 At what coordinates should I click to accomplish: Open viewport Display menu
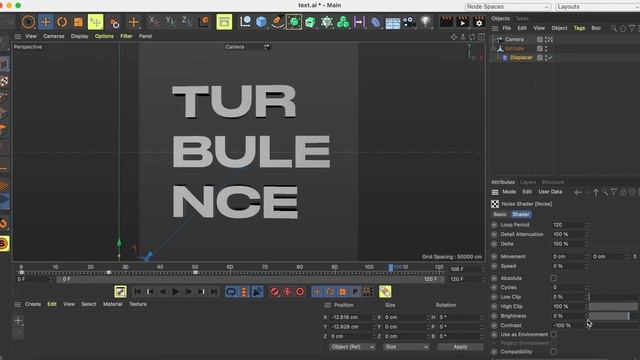(80, 36)
